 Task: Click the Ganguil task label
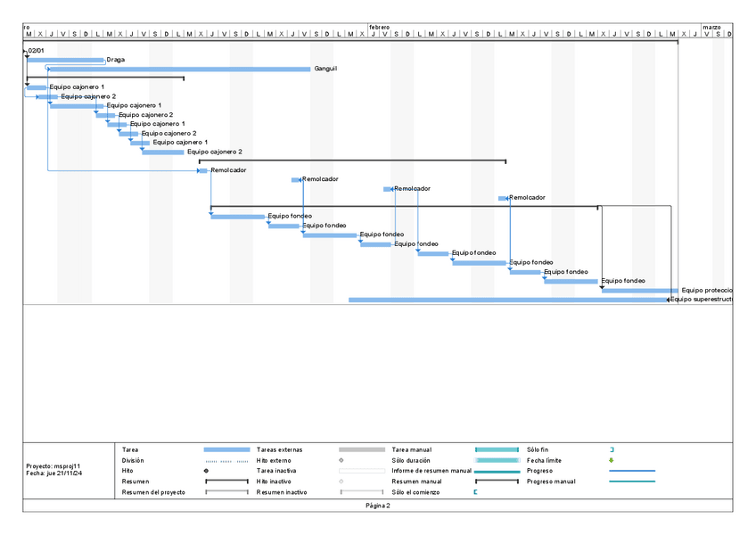(325, 69)
